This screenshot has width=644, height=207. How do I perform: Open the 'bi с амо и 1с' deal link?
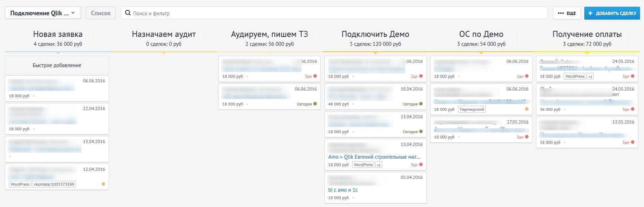(343, 190)
